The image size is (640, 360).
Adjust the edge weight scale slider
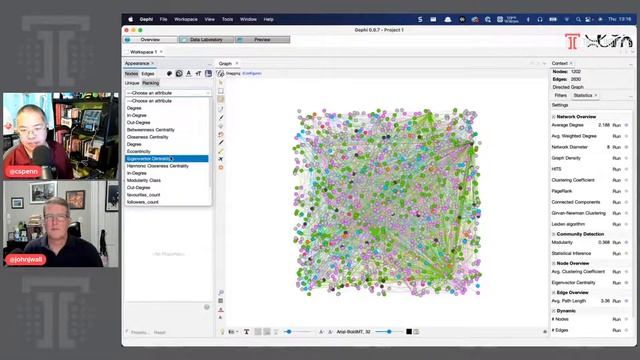(298, 332)
